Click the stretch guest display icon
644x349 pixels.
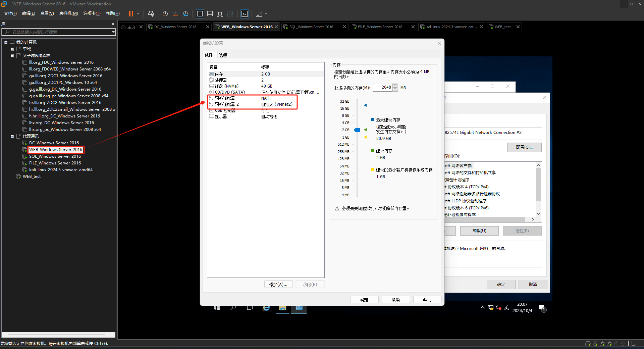point(259,14)
